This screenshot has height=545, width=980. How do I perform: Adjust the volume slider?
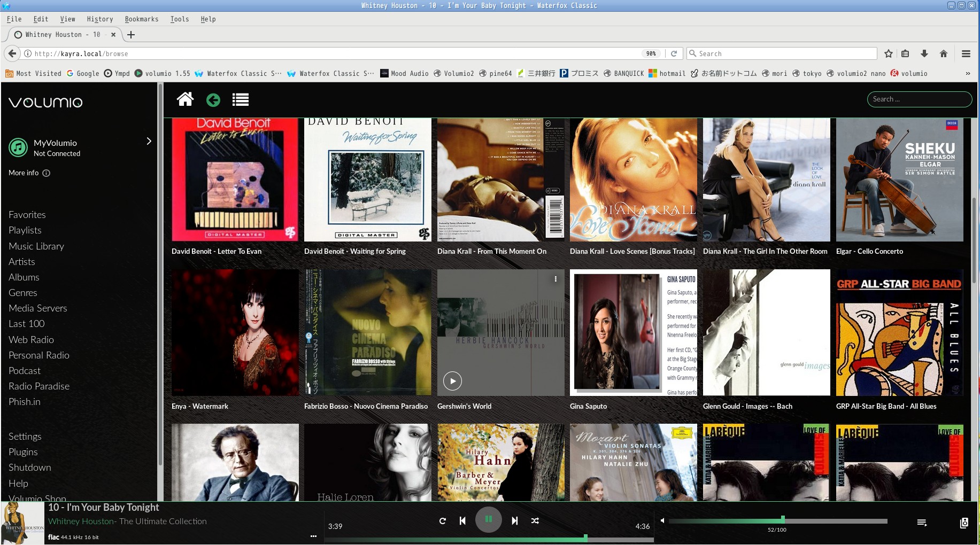pyautogui.click(x=782, y=520)
